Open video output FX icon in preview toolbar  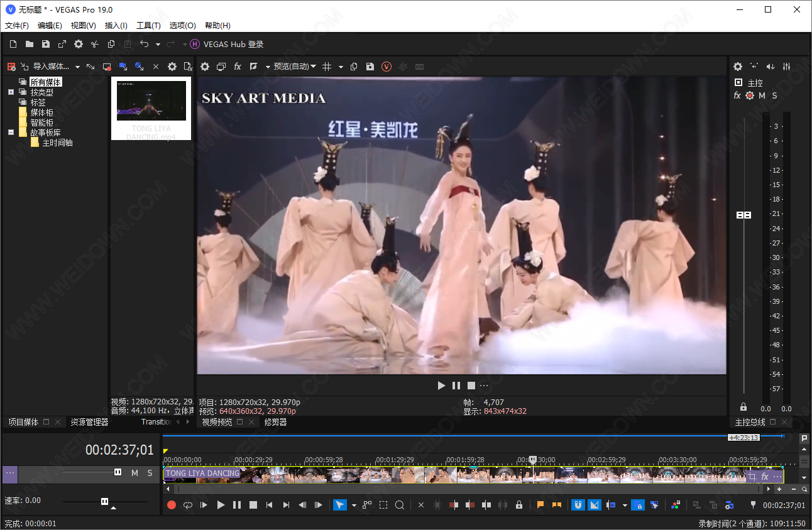tap(238, 67)
